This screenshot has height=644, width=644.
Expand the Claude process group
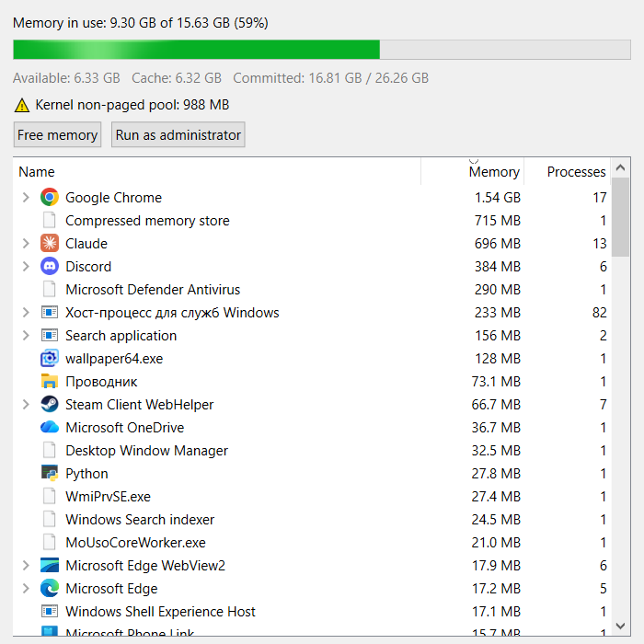click(26, 244)
